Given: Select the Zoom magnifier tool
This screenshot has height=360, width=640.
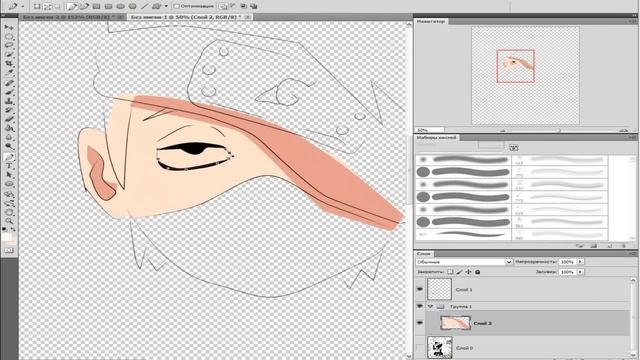Looking at the screenshot, I should pyautogui.click(x=9, y=221).
